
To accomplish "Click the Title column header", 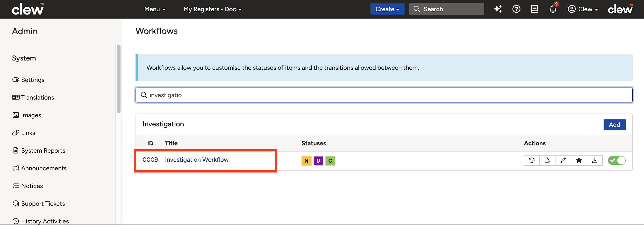I will (x=171, y=143).
